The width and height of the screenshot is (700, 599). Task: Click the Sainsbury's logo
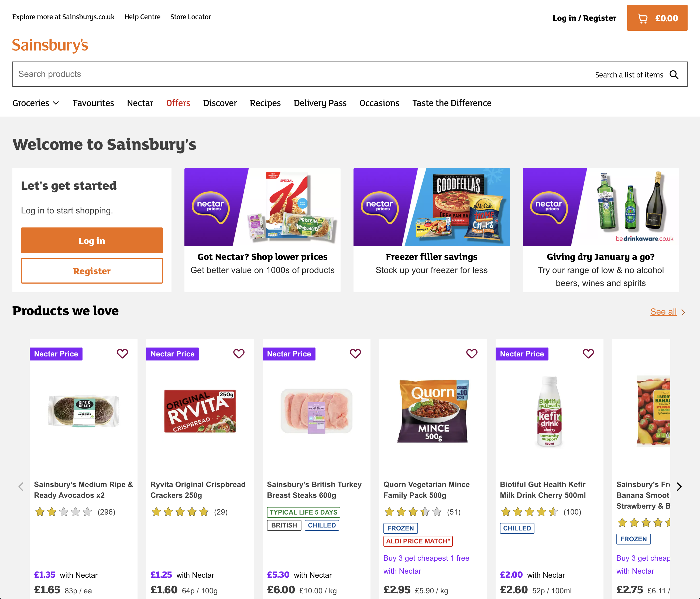click(x=50, y=45)
